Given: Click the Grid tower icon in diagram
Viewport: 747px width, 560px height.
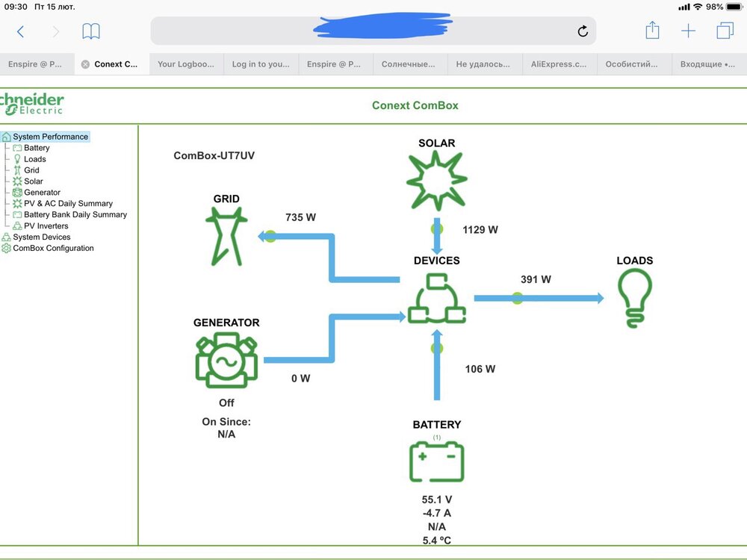Looking at the screenshot, I should pyautogui.click(x=226, y=236).
